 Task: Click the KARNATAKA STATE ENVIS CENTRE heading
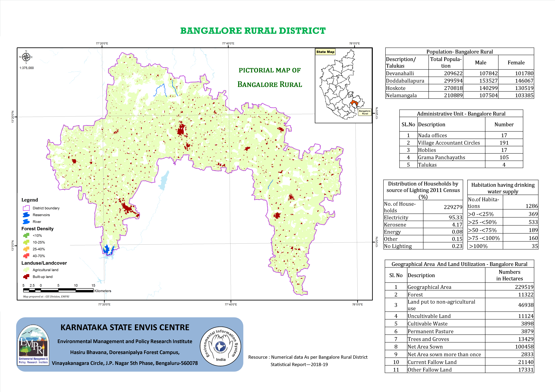tap(125, 327)
